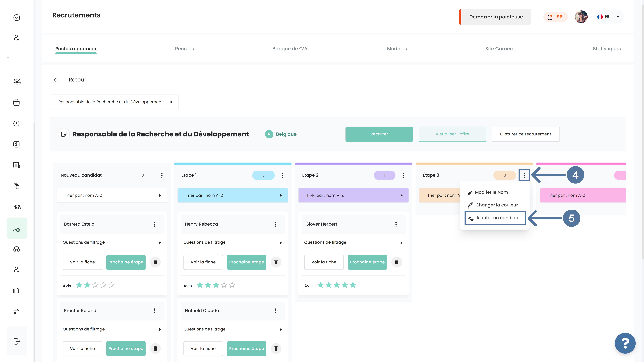644x362 pixels.
Task: Open options for Hatfield Claude card
Action: [275, 311]
